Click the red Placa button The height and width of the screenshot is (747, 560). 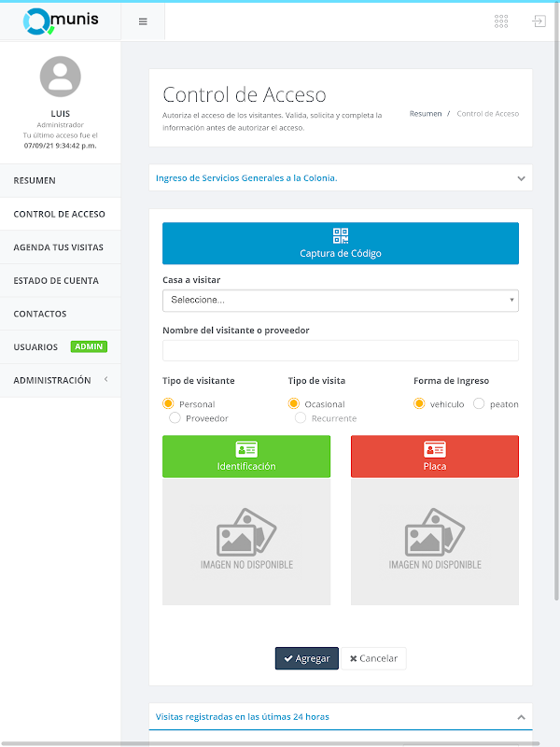[435, 457]
